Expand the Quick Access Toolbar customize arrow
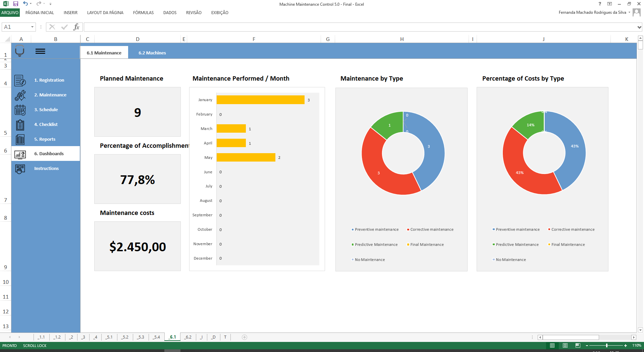 51,4
